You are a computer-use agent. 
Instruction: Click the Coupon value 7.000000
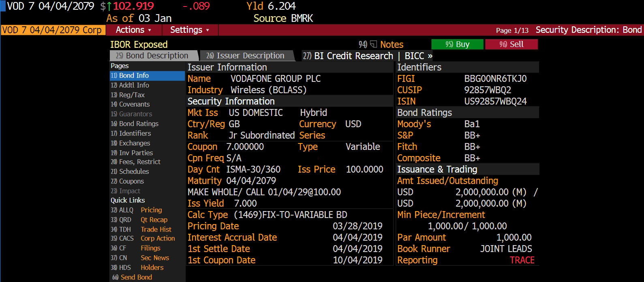coord(245,147)
